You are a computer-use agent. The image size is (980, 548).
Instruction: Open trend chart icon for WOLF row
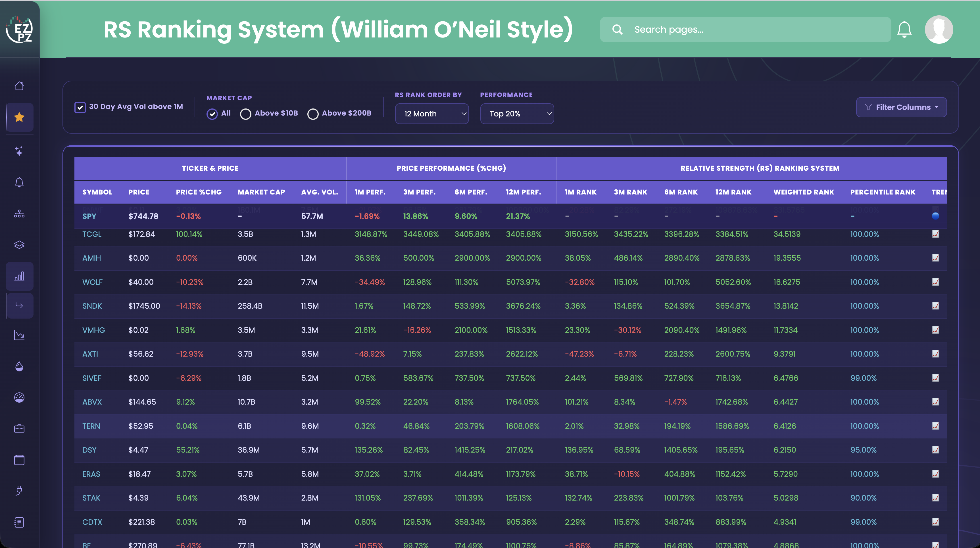pos(935,282)
